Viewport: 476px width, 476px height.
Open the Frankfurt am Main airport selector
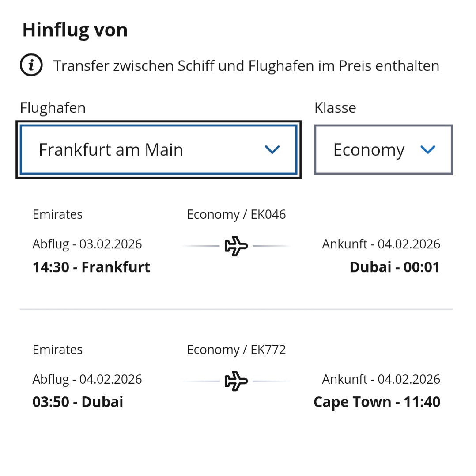pos(158,150)
